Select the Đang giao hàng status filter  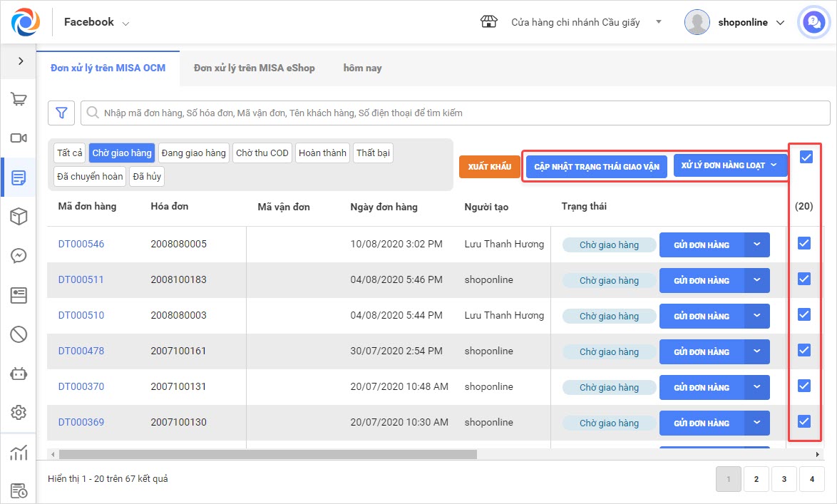193,153
